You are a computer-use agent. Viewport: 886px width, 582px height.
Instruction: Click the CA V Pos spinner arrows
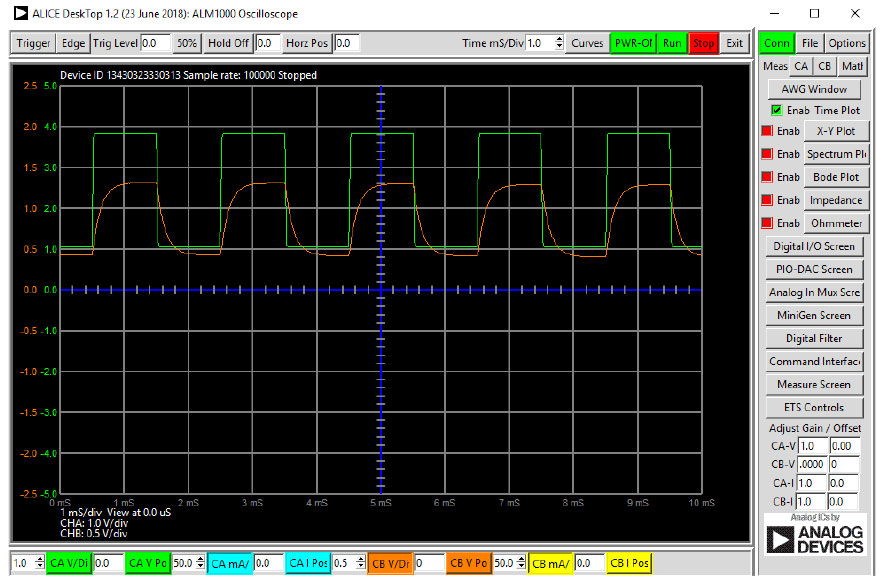tap(200, 563)
